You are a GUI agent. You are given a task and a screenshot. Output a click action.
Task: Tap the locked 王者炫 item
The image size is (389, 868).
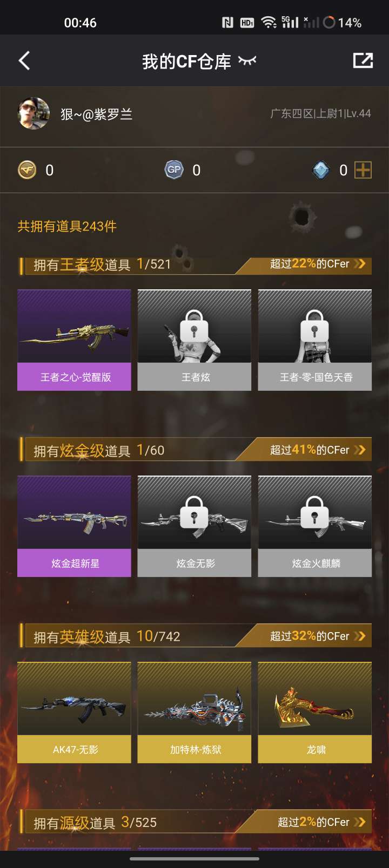(194, 340)
